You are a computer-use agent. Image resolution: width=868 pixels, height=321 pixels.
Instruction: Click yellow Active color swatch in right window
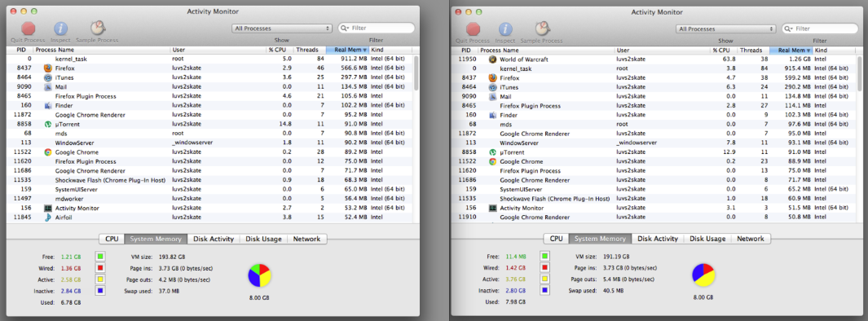click(x=545, y=279)
